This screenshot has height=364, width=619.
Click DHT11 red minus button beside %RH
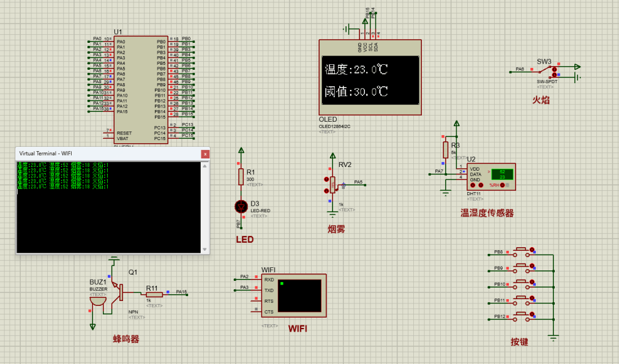tap(503, 185)
